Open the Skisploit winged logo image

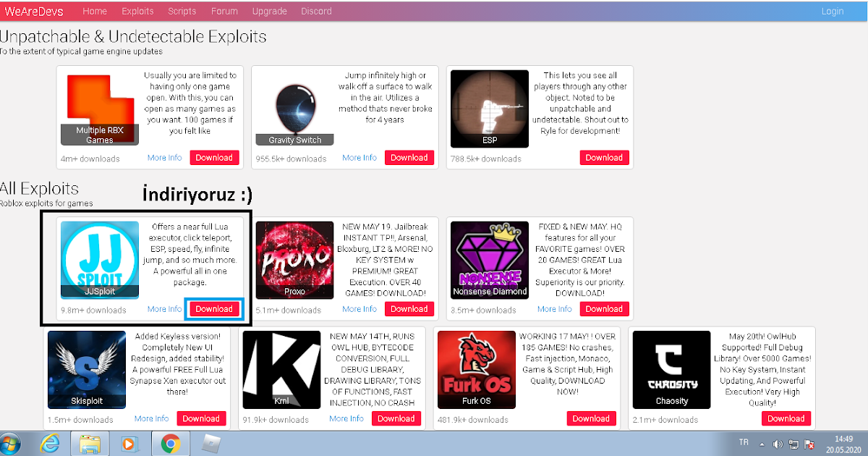click(x=87, y=370)
